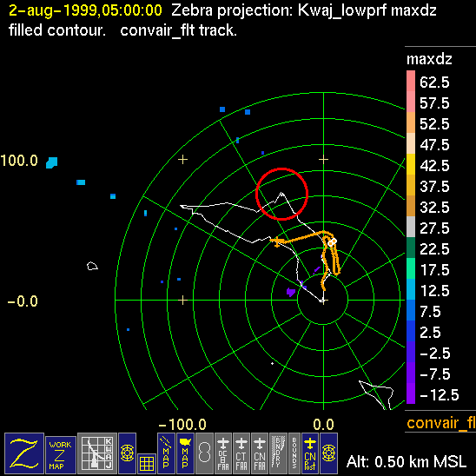Image resolution: width=476 pixels, height=476 pixels.
Task: Click the CN Post aircraft icon
Action: tap(310, 453)
